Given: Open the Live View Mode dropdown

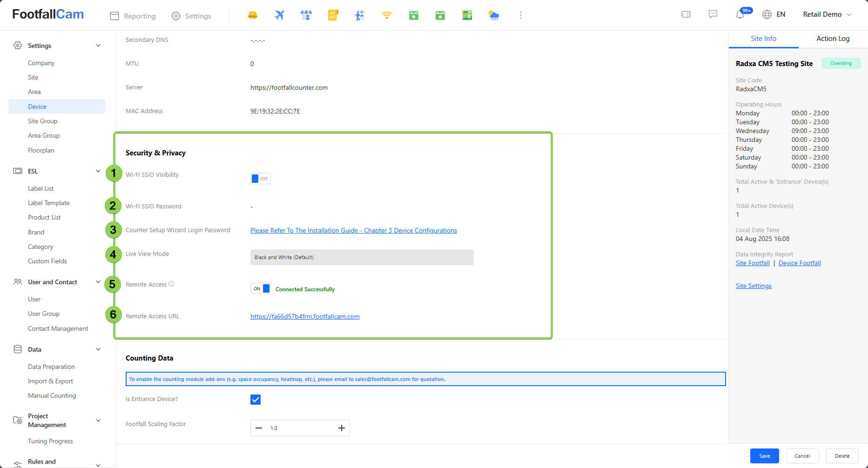Looking at the screenshot, I should click(x=362, y=257).
